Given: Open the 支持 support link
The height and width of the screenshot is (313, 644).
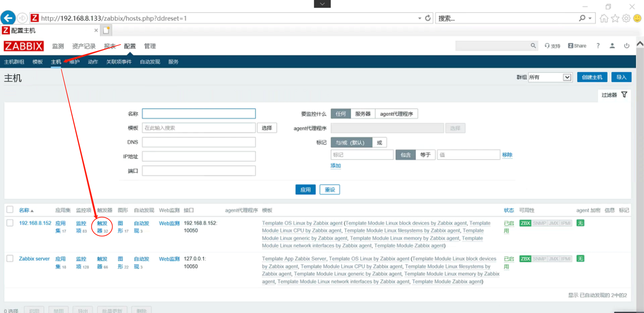Looking at the screenshot, I should pos(553,46).
